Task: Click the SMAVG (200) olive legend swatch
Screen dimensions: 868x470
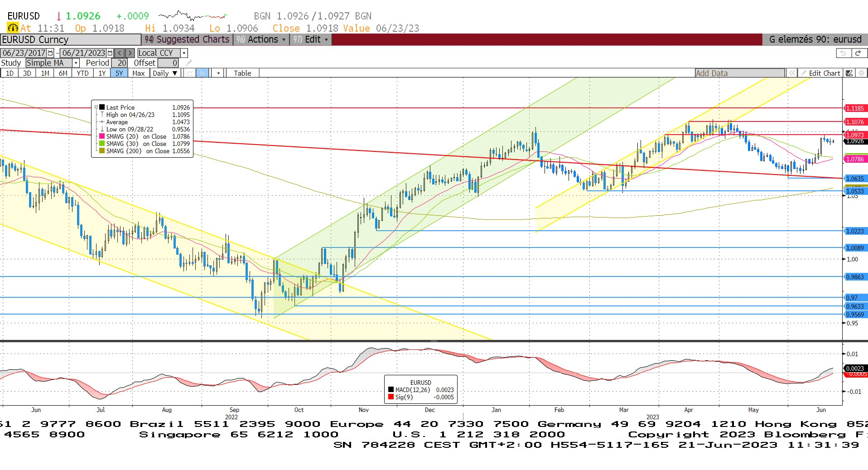Action: click(102, 151)
